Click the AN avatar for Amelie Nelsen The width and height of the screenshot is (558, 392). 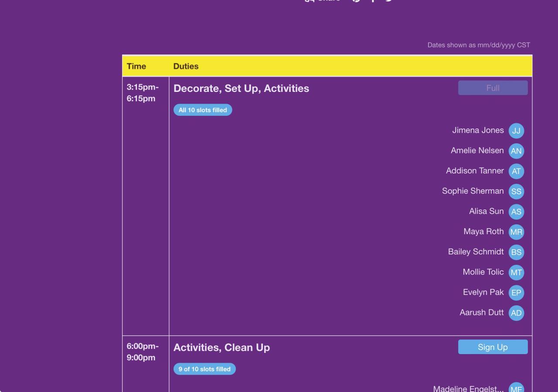click(516, 151)
